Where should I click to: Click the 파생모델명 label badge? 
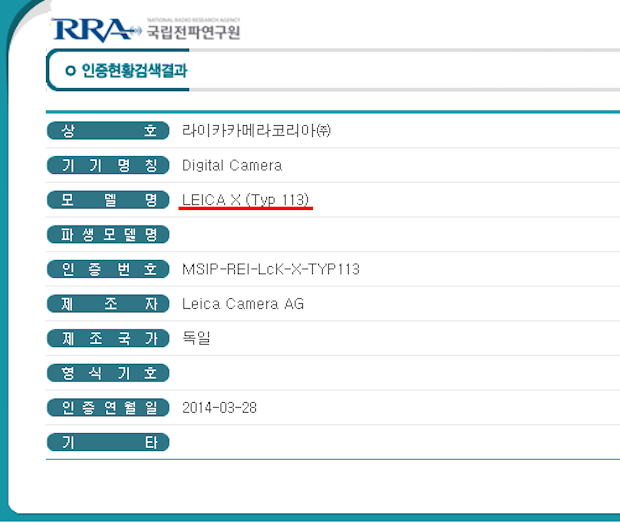108,235
